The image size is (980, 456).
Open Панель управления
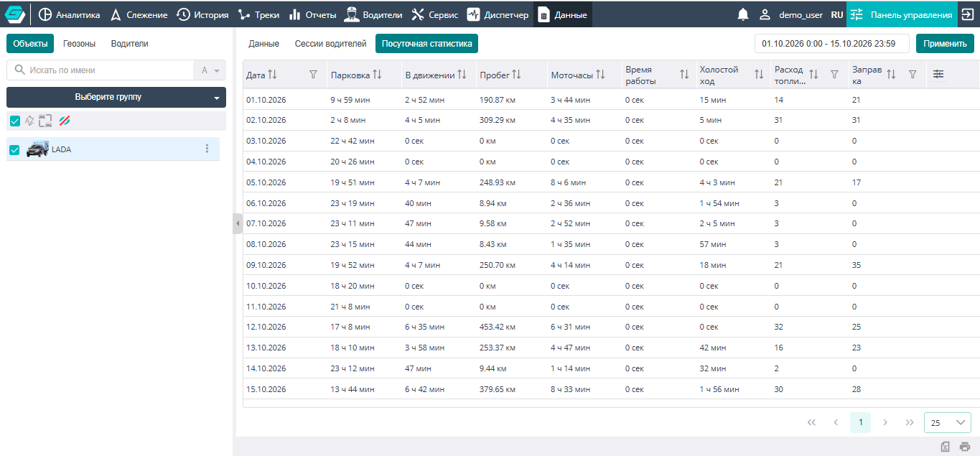pos(901,14)
